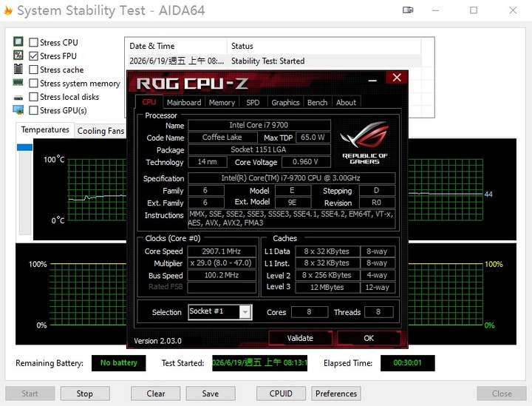Screen dimensions: 532x406
Task: Click the Multiplier value x 29.0
Action: pyautogui.click(x=222, y=263)
